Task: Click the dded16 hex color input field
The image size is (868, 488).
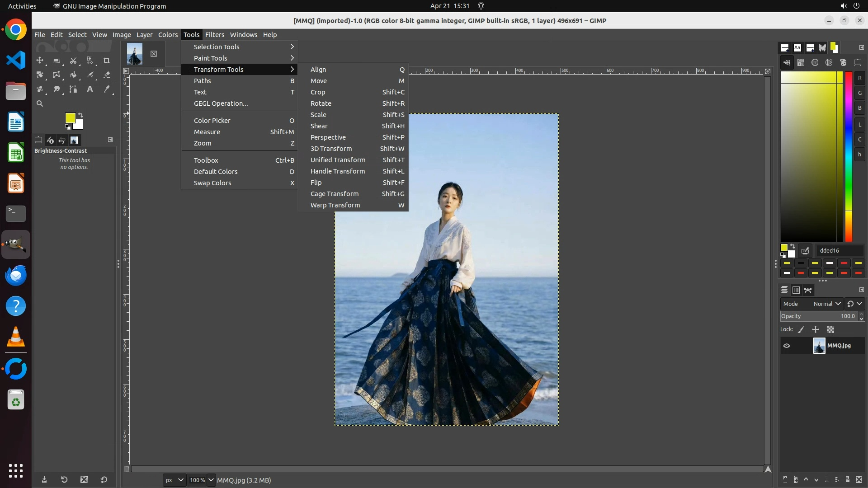Action: [839, 251]
